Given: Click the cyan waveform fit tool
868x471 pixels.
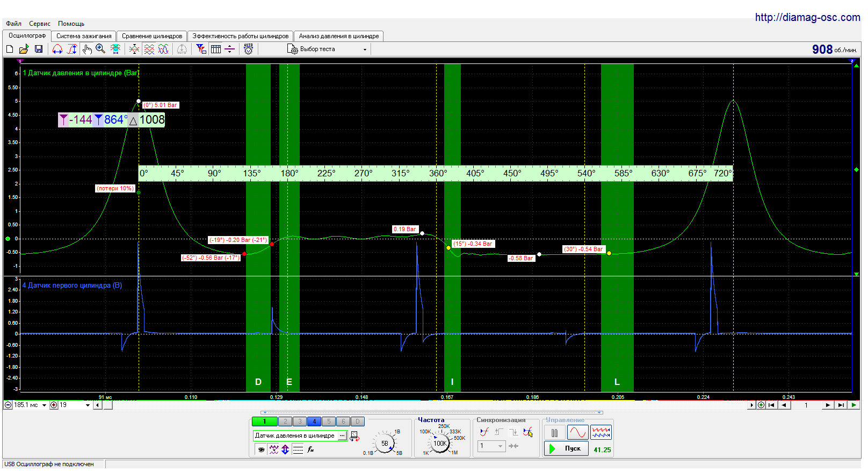Looking at the screenshot, I should 115,49.
